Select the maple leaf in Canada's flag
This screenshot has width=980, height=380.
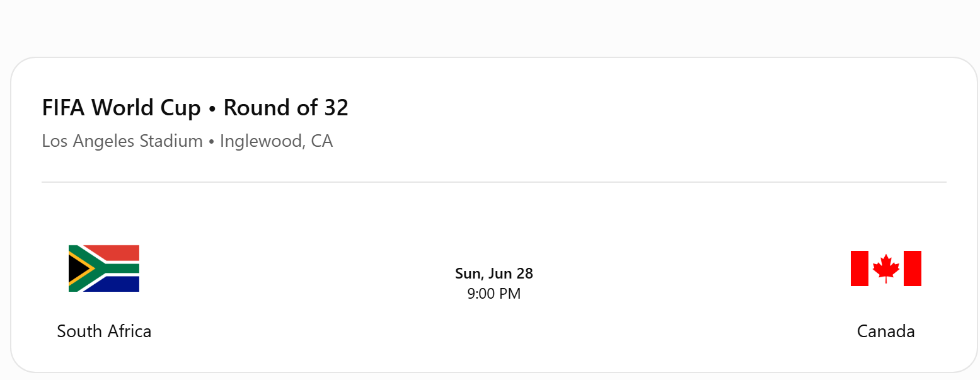[x=886, y=268]
